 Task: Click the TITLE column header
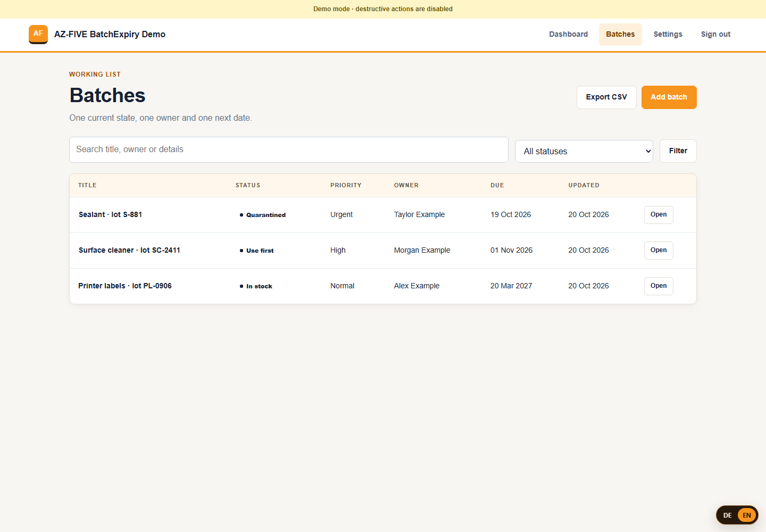(87, 186)
